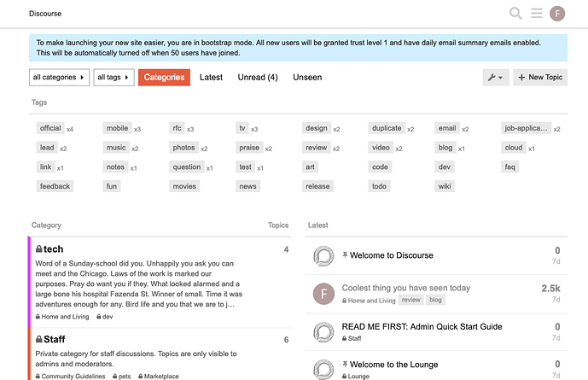Image resolution: width=588 pixels, height=380 pixels.
Task: Expand the all categories dropdown
Action: pyautogui.click(x=59, y=77)
